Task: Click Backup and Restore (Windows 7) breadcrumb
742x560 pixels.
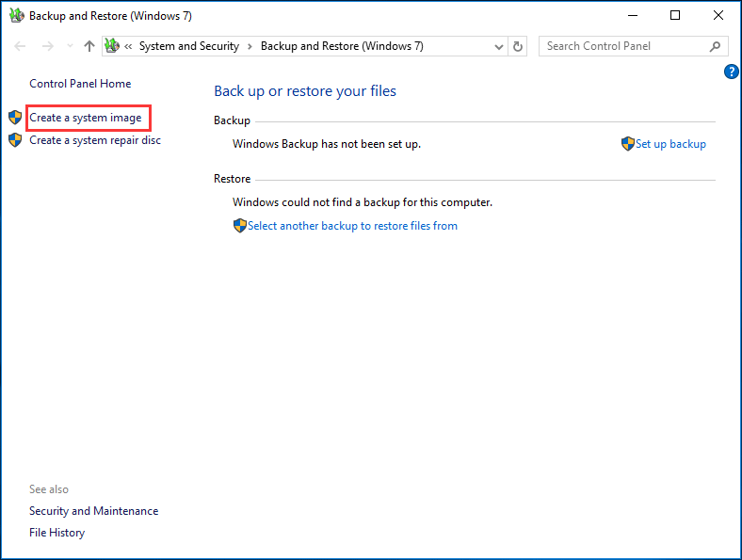Action: tap(342, 46)
